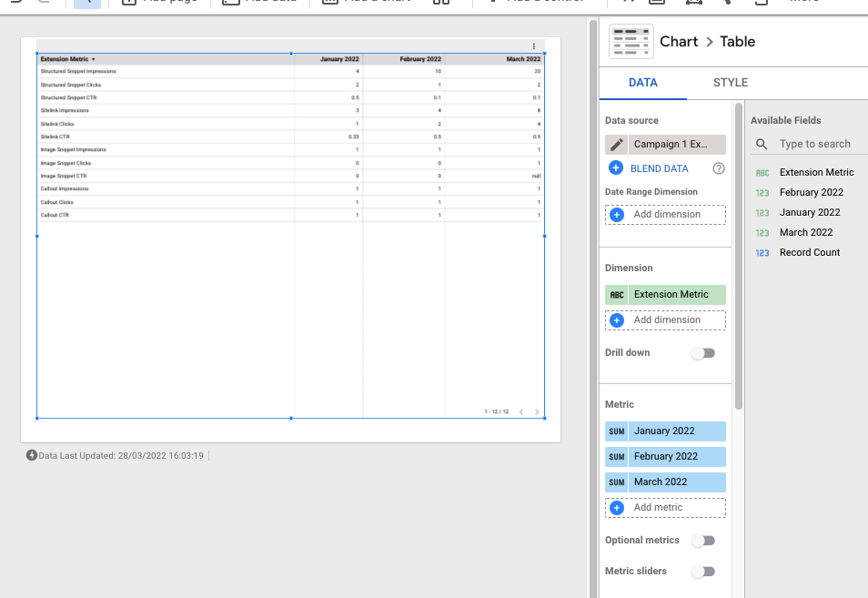This screenshot has height=598, width=868.
Task: Click the Redo arrow in the toolbar
Action: (45, 4)
